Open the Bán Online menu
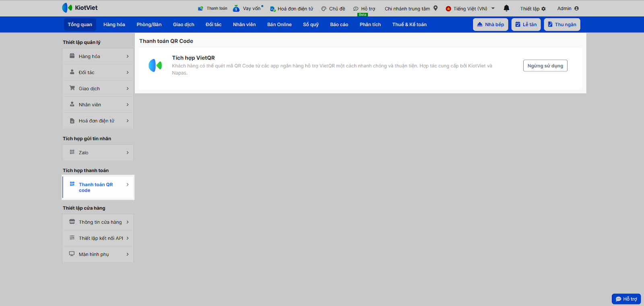The height and width of the screenshot is (306, 644). 279,25
